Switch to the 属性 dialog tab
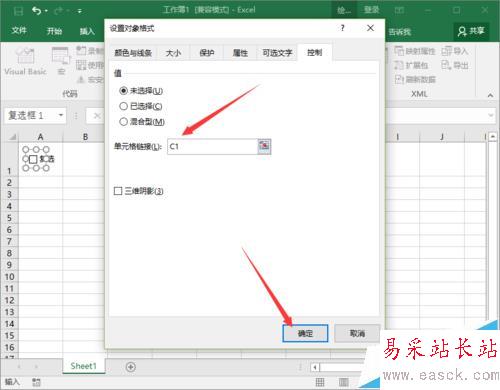The image size is (500, 390). click(x=240, y=53)
